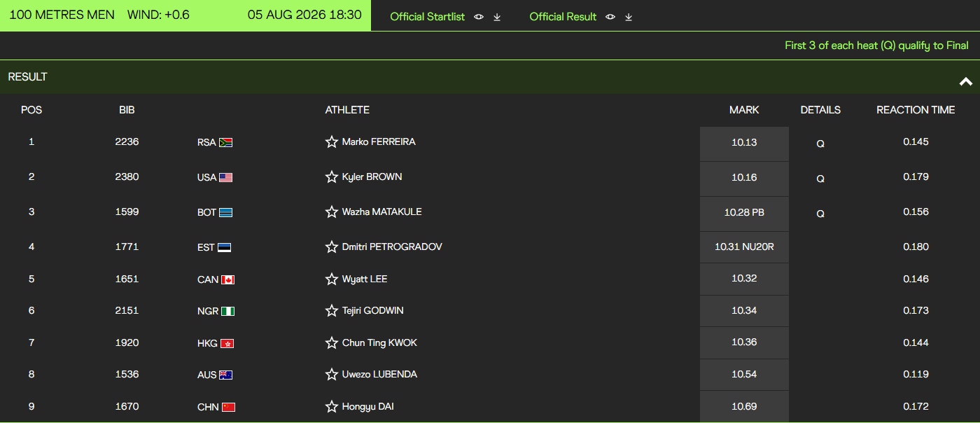Click REACTION TIME column header
980x423 pixels.
916,110
